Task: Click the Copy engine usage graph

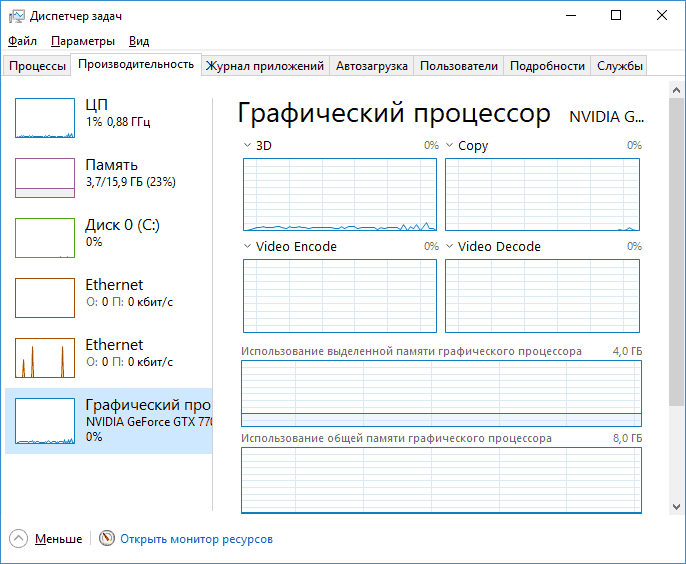Action: click(542, 194)
